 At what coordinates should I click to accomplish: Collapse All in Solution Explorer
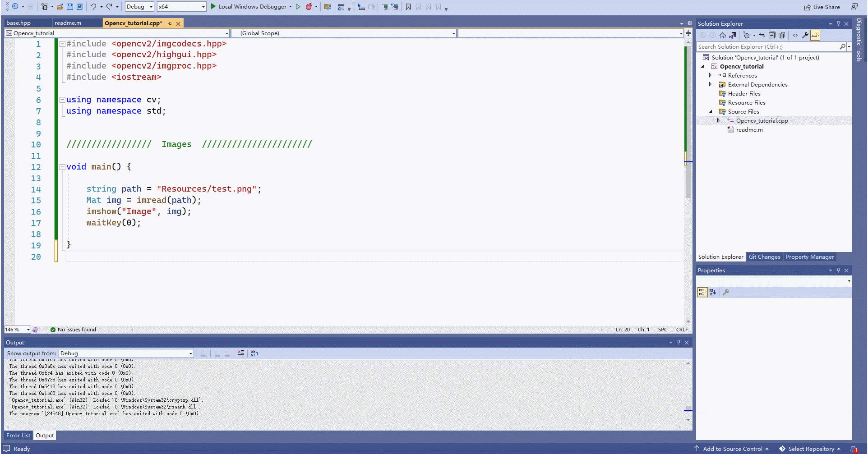click(x=772, y=35)
